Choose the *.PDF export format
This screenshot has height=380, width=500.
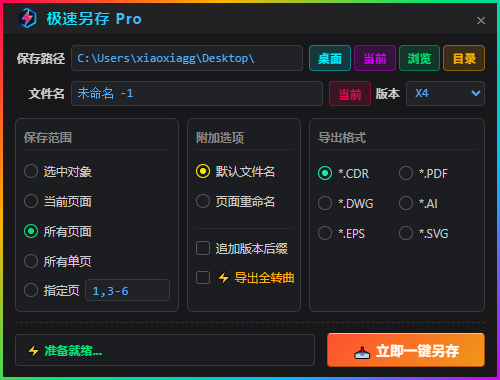(406, 173)
